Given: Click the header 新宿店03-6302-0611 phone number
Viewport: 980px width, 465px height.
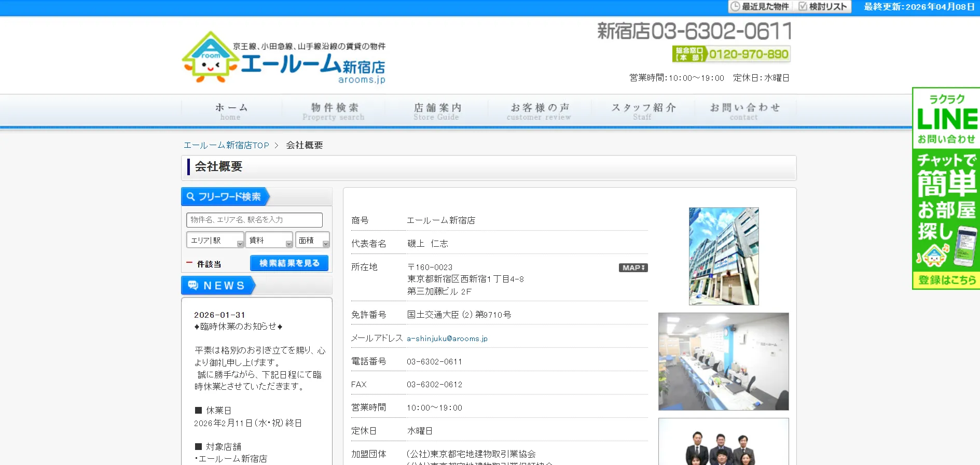Looking at the screenshot, I should 694,31.
